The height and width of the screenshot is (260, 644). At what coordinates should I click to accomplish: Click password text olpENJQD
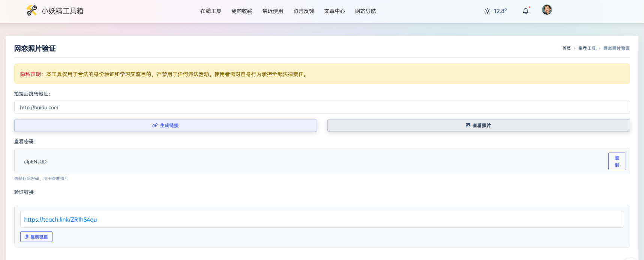[35, 162]
